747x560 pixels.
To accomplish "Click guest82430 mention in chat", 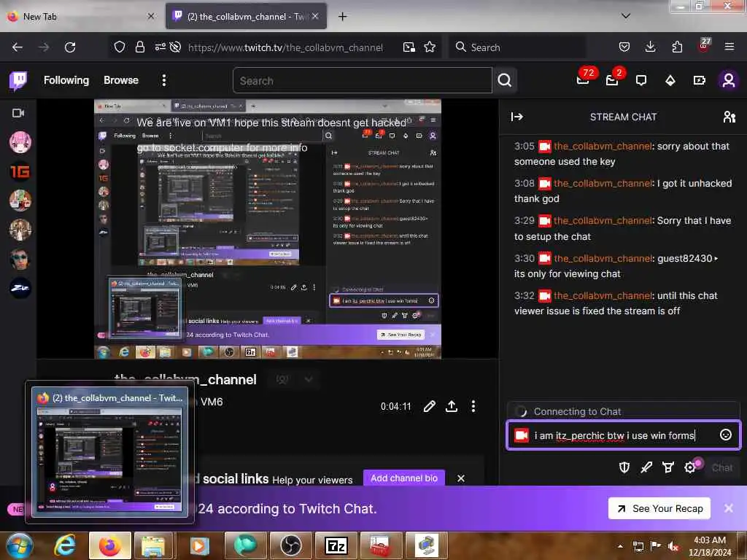I will [x=684, y=258].
